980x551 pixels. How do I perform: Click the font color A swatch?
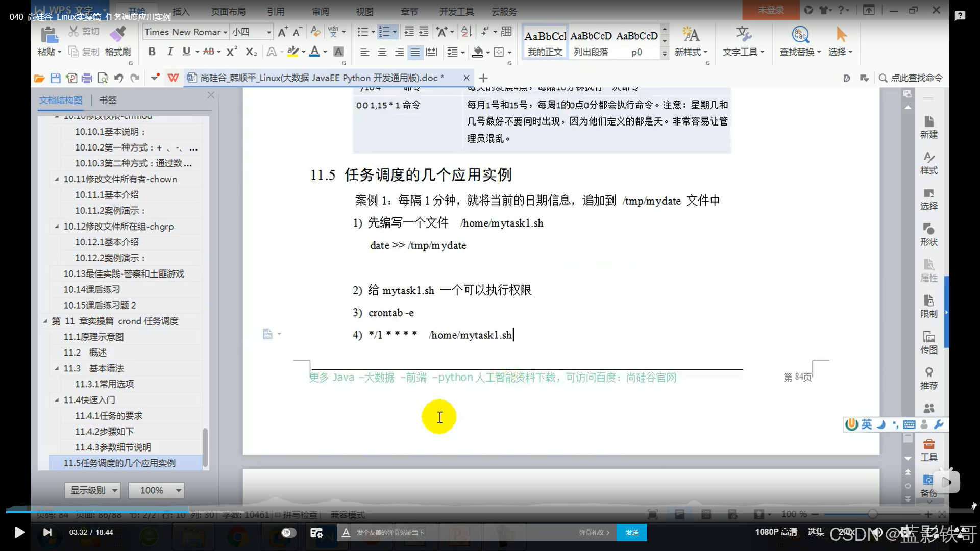pos(314,52)
